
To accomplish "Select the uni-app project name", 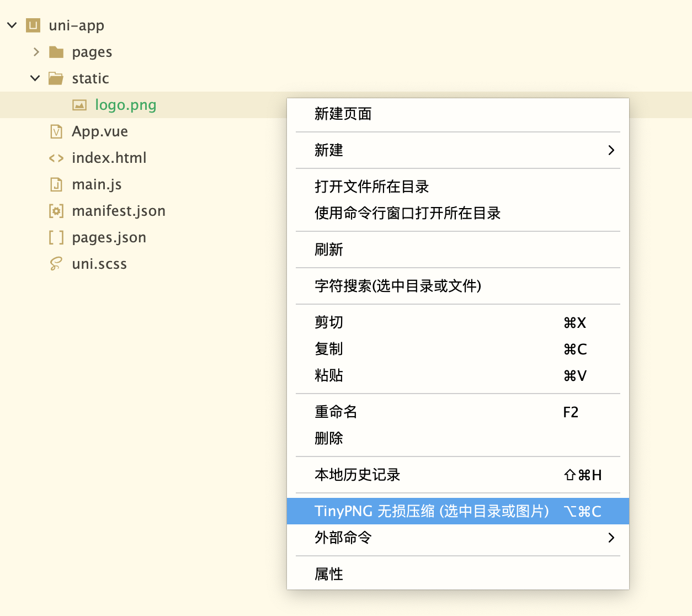I will click(76, 26).
